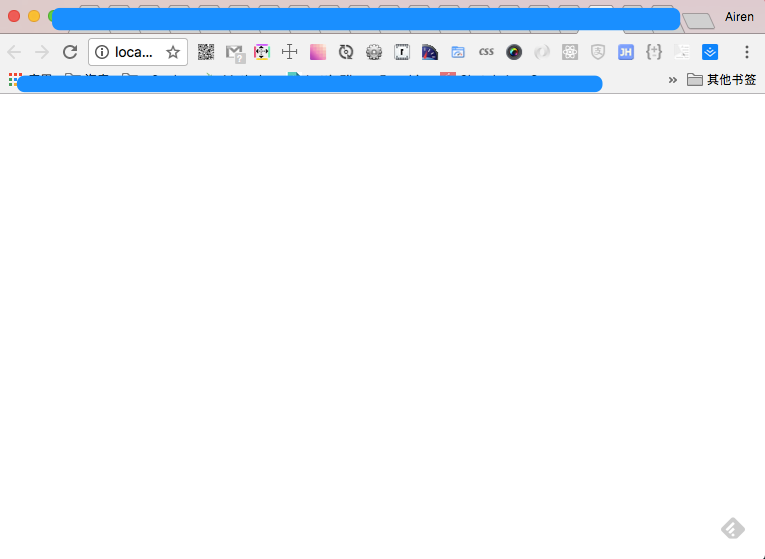Expand the hidden bookmarks chevron
This screenshot has height=559, width=765.
[x=672, y=80]
